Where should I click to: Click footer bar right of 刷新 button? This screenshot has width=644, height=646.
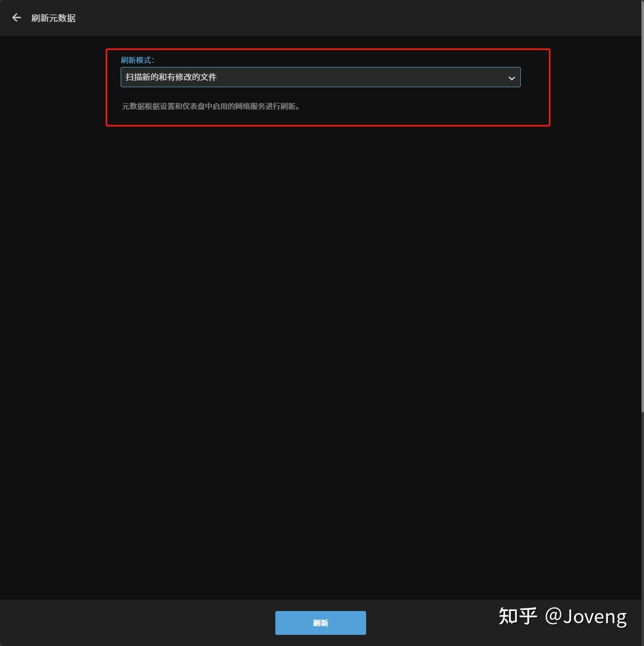coord(431,623)
